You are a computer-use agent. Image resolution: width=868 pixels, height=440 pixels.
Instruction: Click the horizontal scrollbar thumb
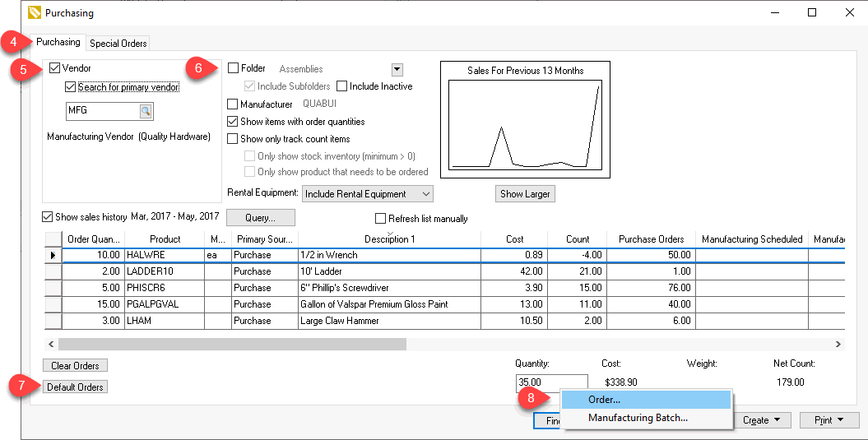(233, 345)
